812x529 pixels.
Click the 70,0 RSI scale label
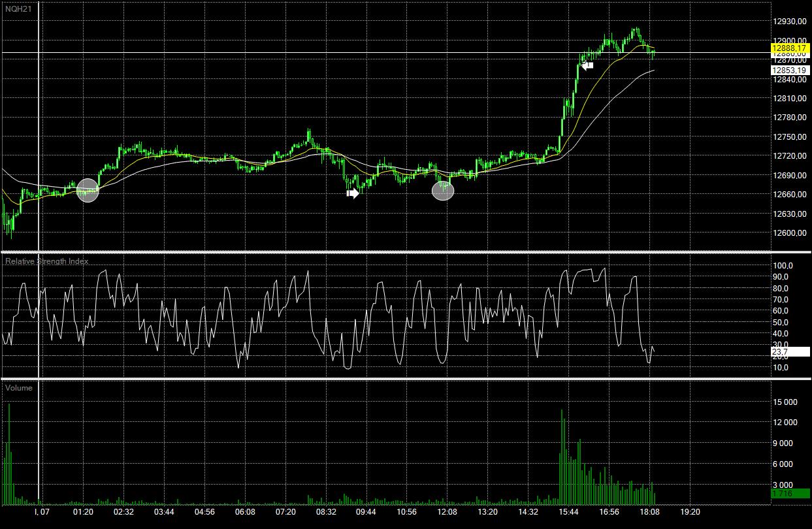pos(781,300)
